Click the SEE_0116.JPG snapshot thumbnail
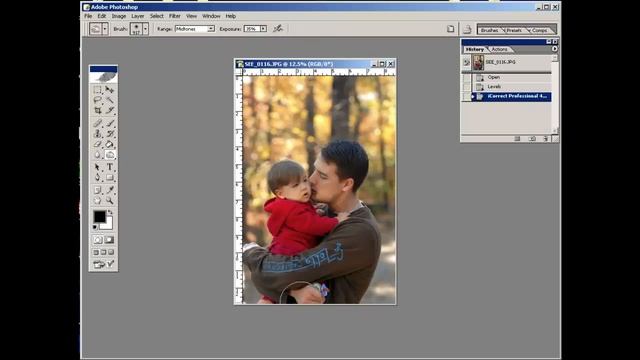640x360 pixels. click(478, 62)
